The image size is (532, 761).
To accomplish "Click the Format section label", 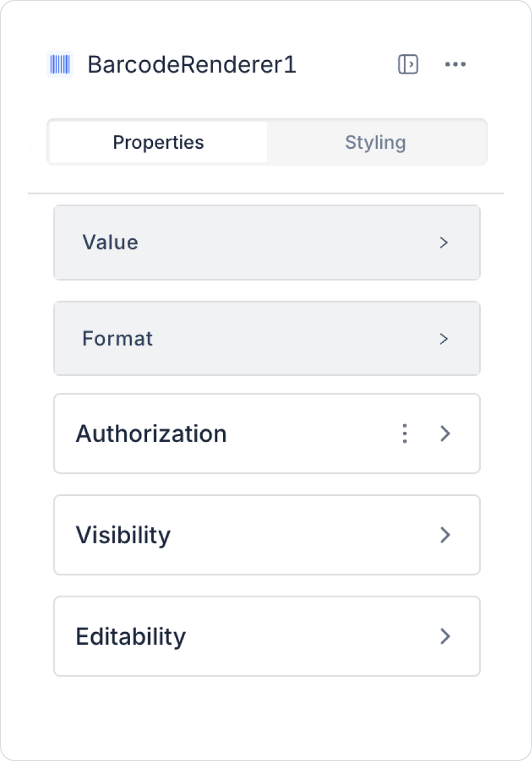I will coord(118,339).
